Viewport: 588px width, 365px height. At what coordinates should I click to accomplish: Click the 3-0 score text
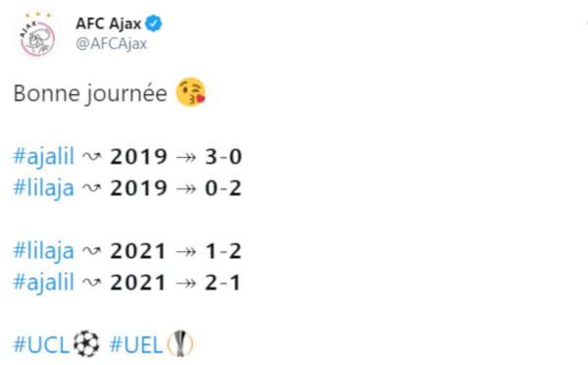click(223, 157)
